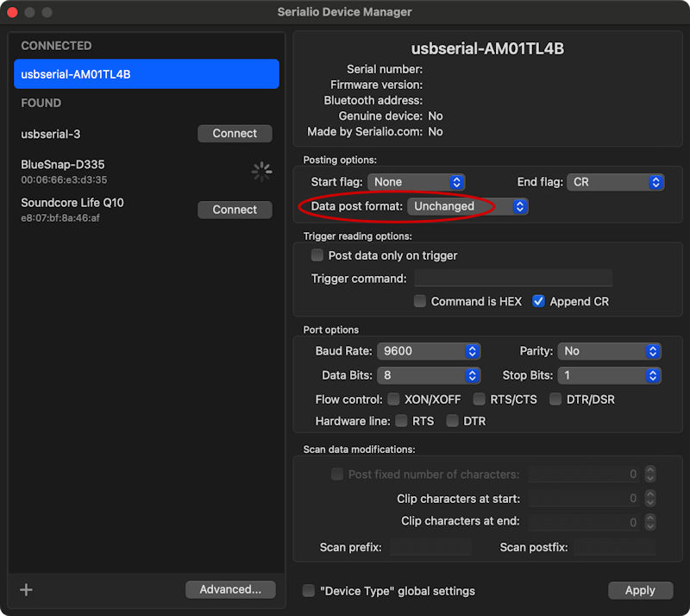Select the usbserial-3 found entry
The height and width of the screenshot is (616, 690).
(x=147, y=134)
